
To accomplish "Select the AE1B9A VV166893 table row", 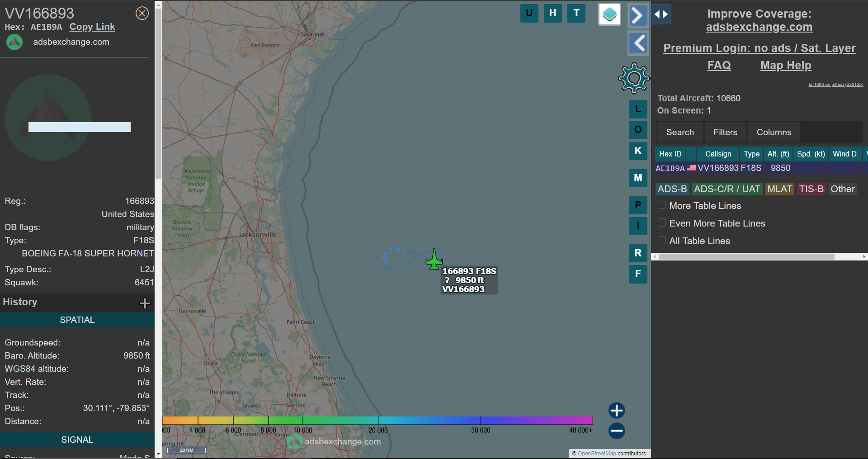I will tap(761, 168).
